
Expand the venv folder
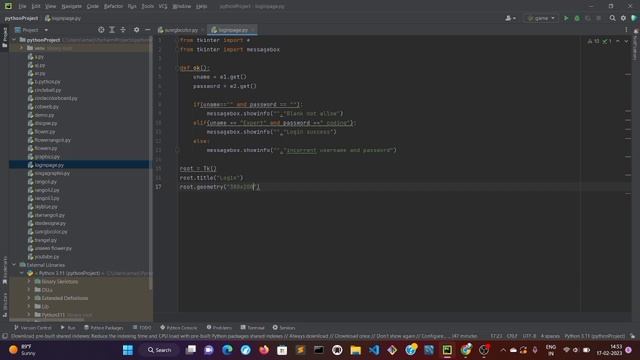(x=22, y=48)
